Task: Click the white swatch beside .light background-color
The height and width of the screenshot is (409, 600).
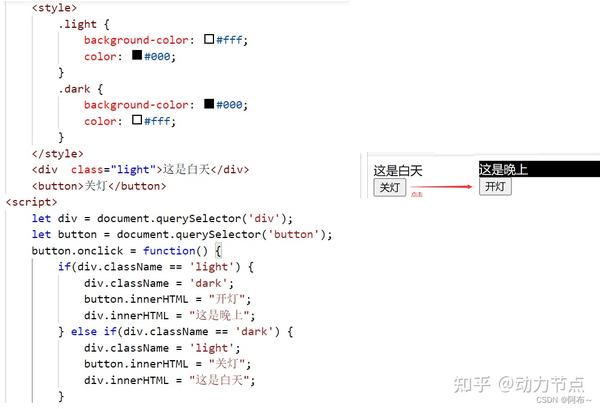Action: (x=209, y=39)
